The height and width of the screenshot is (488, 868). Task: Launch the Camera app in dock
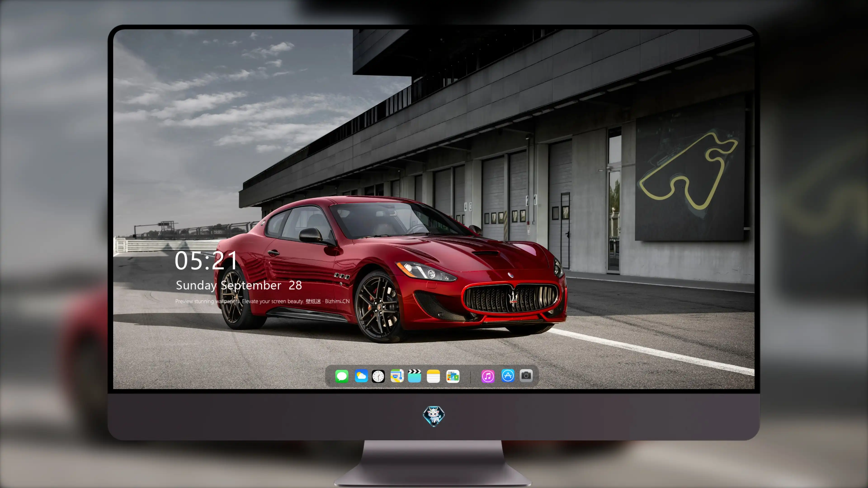[526, 375]
